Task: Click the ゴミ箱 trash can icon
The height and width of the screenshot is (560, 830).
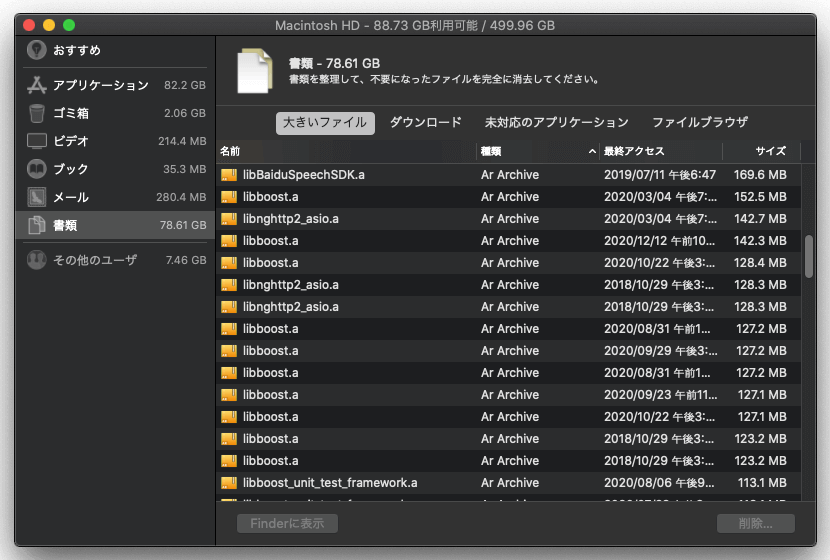Action: (x=37, y=113)
